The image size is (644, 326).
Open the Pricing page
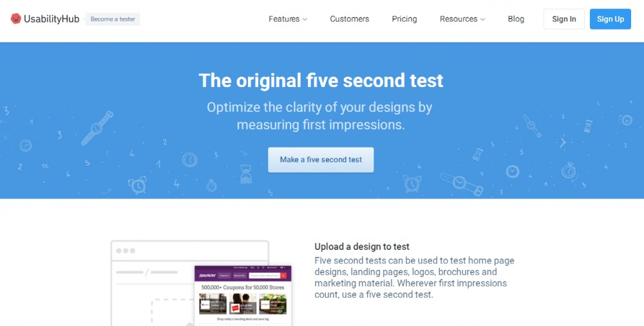[404, 19]
